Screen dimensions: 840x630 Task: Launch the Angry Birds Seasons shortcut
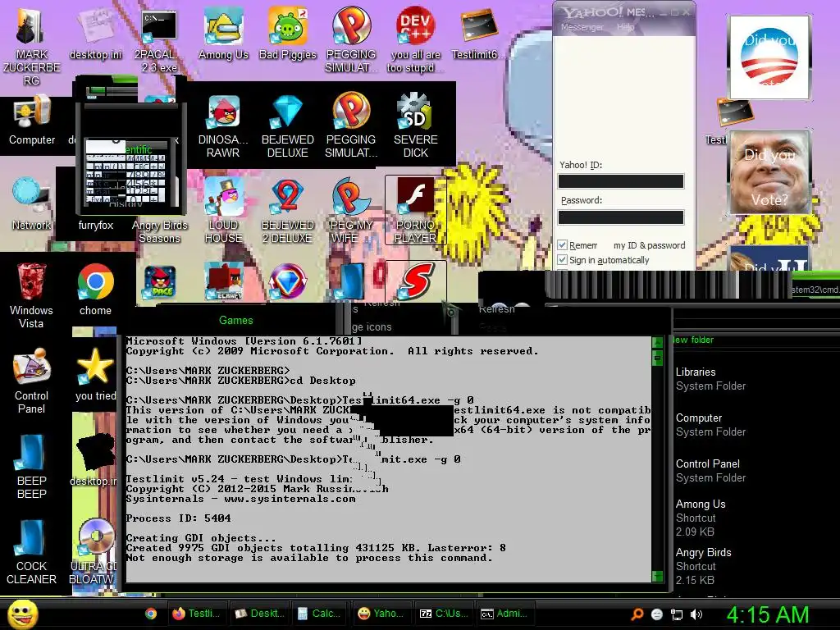159,231
